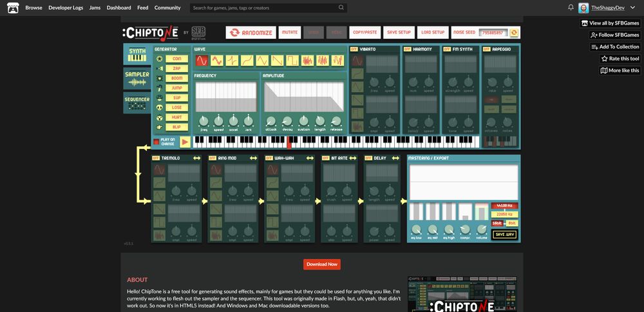Switch to the Sequencer tab
Image resolution: width=644 pixels, height=312 pixels.
click(137, 102)
